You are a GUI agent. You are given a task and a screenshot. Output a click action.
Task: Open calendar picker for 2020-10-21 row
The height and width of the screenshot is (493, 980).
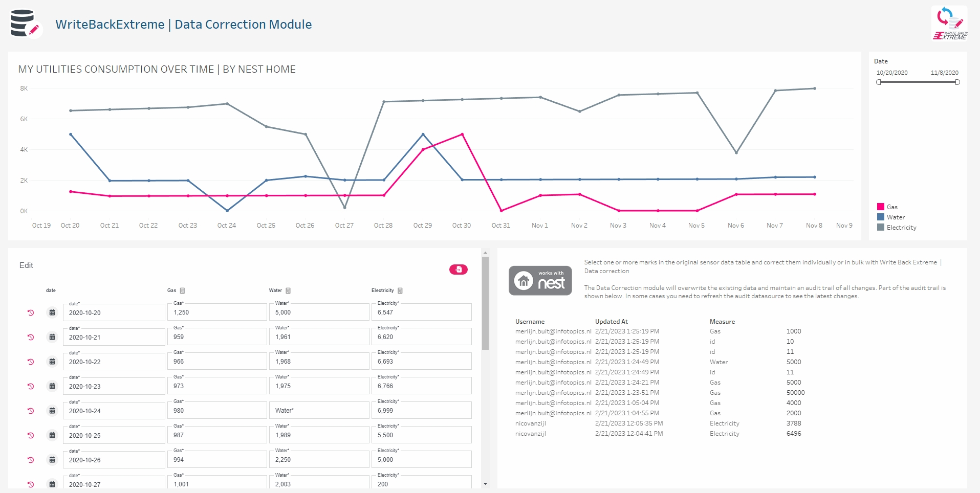[52, 337]
